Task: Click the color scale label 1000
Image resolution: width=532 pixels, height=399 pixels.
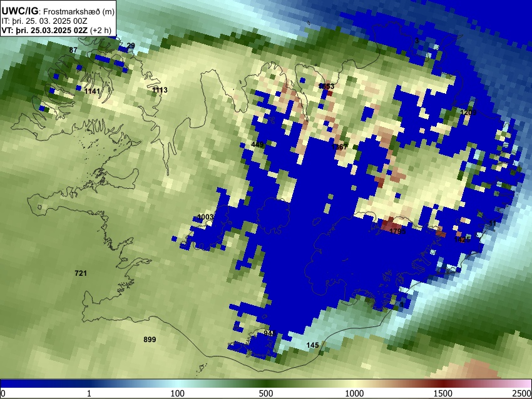Action: point(354,393)
